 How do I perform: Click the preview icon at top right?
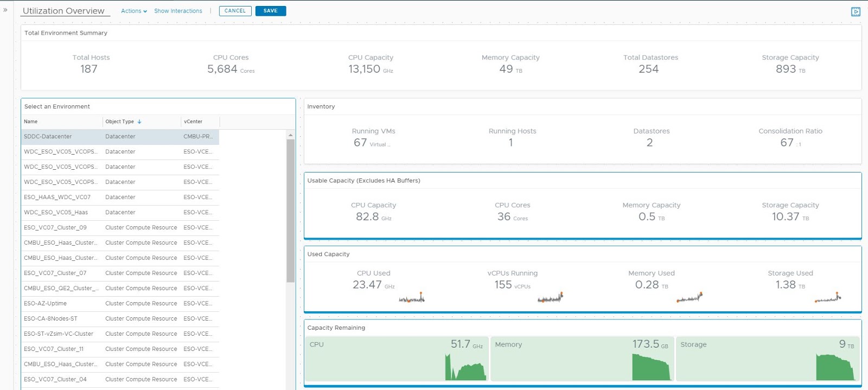click(x=856, y=11)
